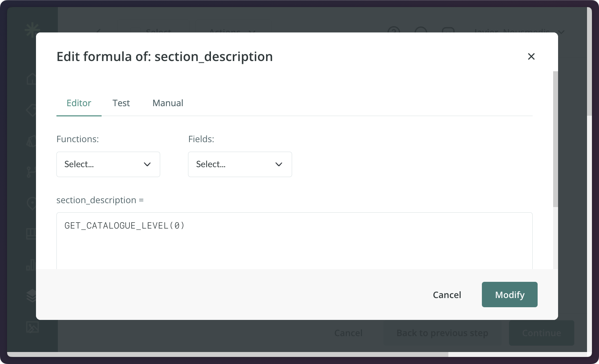
Task: Cancel the formula edit dialog
Action: point(447,295)
